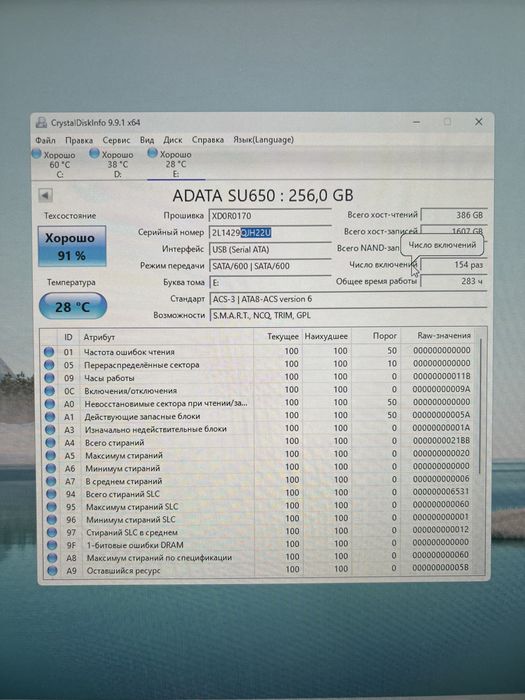The image size is (525, 700).
Task: Click the Порог column header
Action: point(376,336)
